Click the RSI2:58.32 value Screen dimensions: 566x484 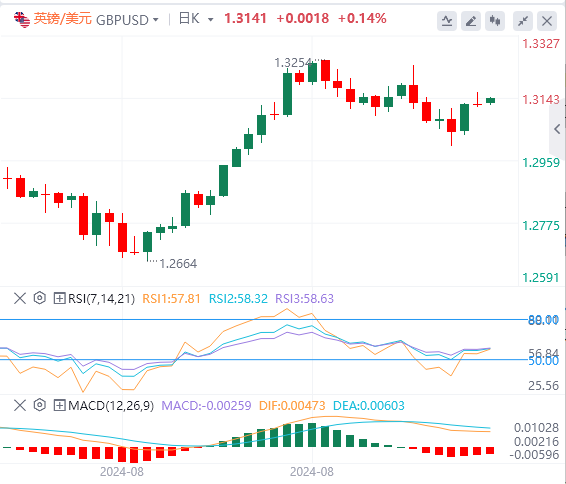[x=238, y=299]
